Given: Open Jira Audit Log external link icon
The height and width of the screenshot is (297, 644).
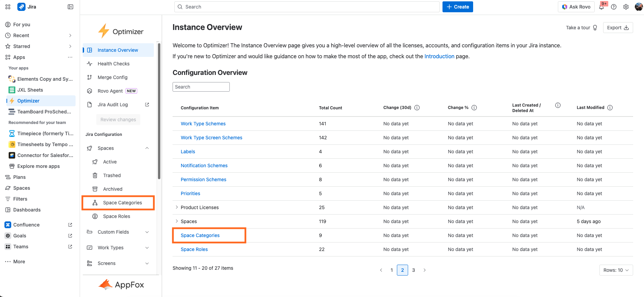Looking at the screenshot, I should 147,105.
